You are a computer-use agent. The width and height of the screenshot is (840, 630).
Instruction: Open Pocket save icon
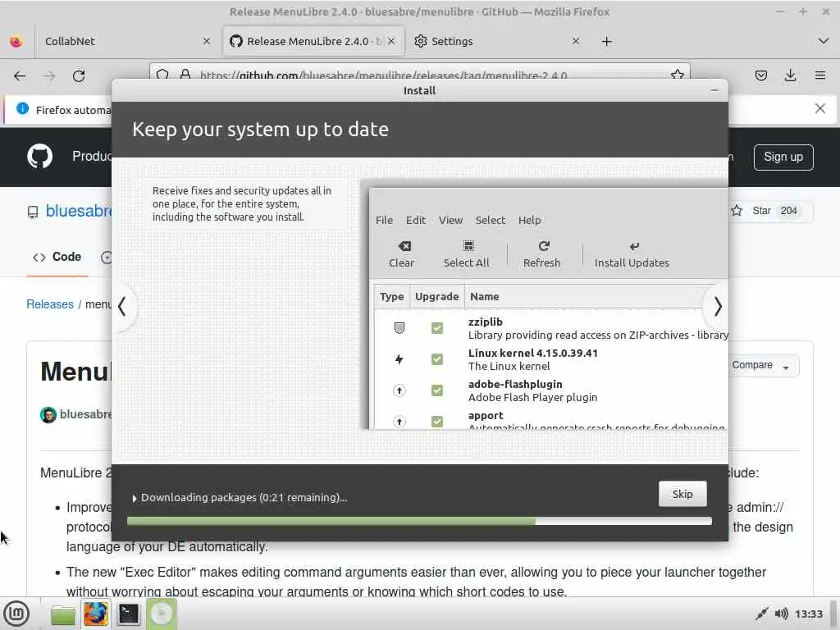[760, 76]
